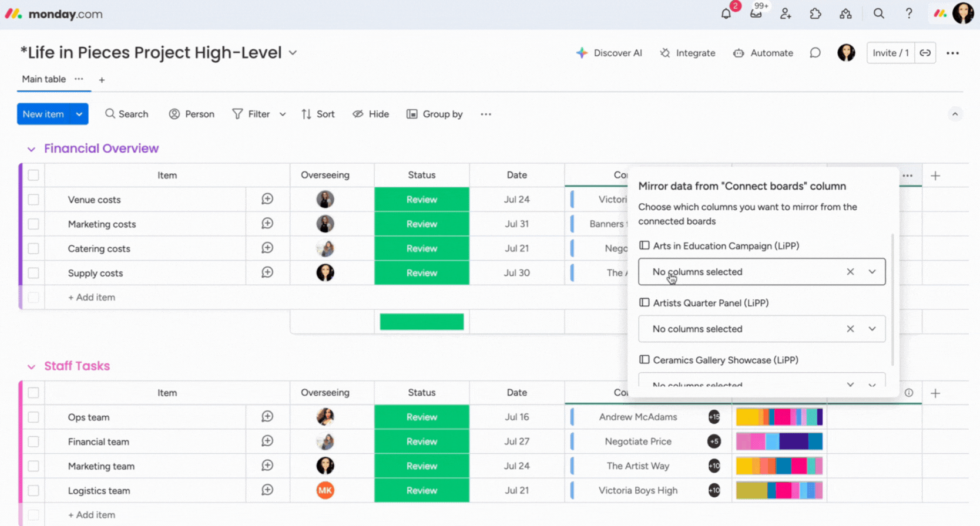The height and width of the screenshot is (526, 980).
Task: Click the MK avatar for Logistics team
Action: (x=325, y=490)
